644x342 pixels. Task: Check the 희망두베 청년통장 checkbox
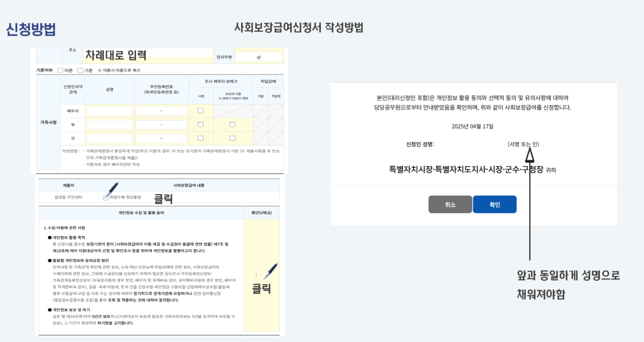pos(106,197)
